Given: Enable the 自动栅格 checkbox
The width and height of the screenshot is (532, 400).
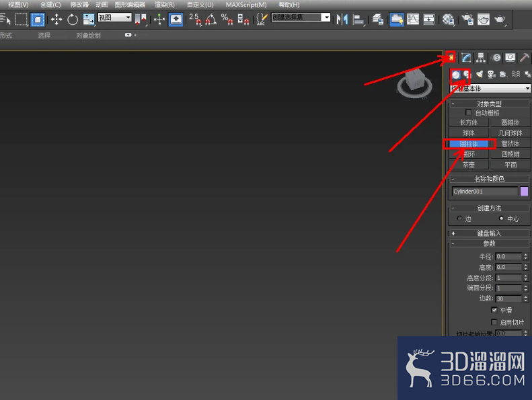Looking at the screenshot, I should (469, 112).
